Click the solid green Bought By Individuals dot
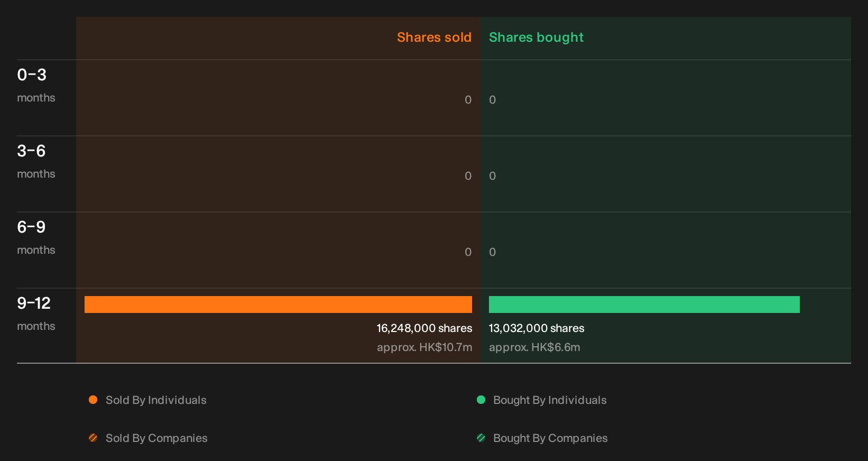This screenshot has height=461, width=868. click(x=481, y=400)
